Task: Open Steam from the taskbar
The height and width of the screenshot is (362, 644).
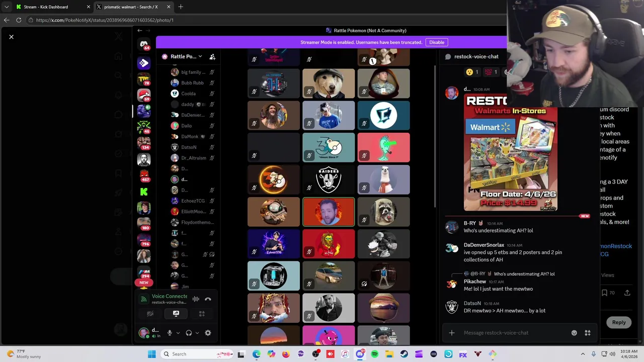Action: tap(404, 354)
